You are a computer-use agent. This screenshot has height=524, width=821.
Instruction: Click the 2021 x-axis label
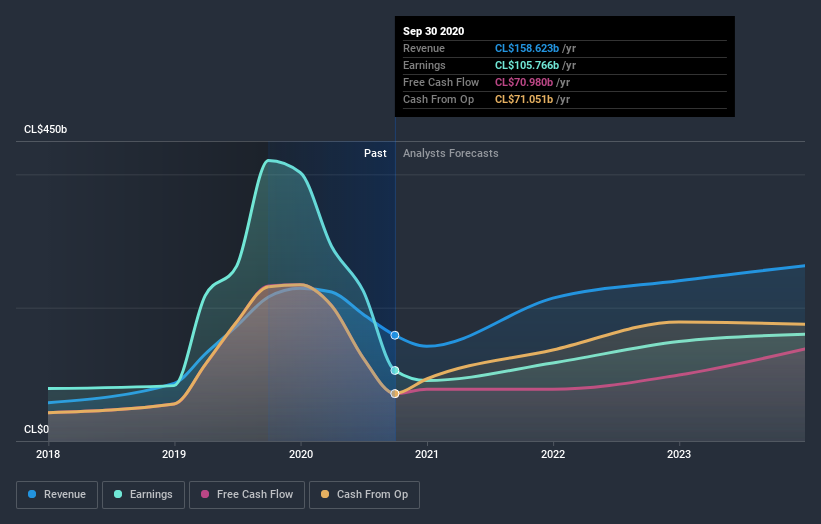427,454
